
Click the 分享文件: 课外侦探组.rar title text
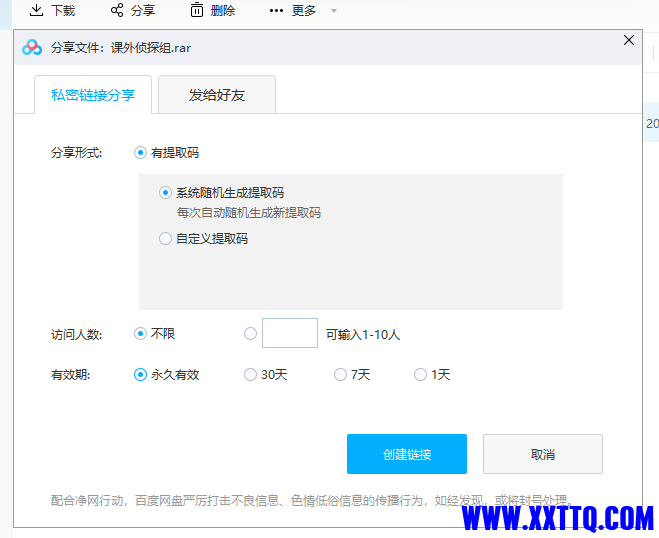(x=121, y=48)
